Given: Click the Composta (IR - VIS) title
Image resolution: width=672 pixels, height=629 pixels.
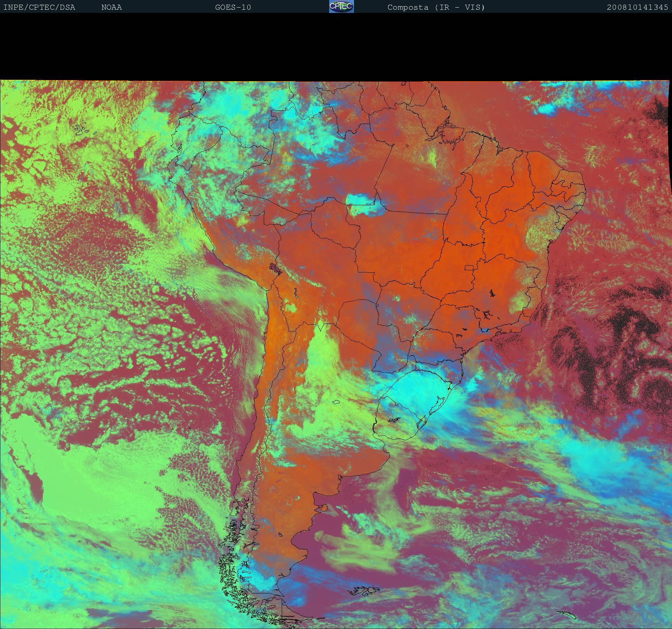Looking at the screenshot, I should point(436,7).
